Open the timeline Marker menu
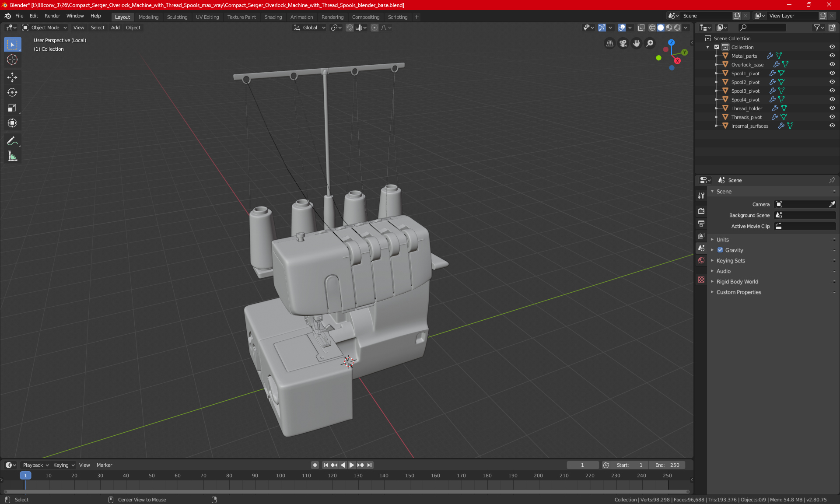 click(104, 465)
